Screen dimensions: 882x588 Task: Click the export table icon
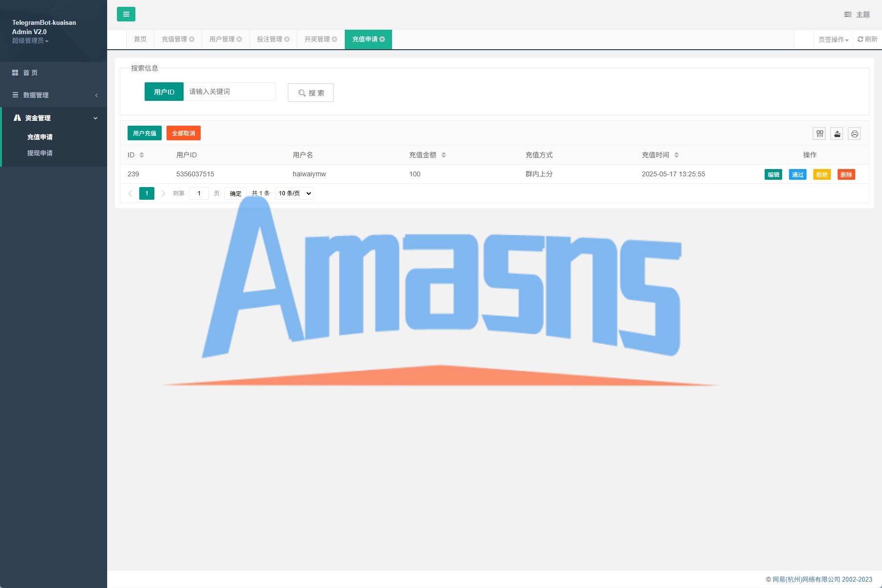coord(837,133)
